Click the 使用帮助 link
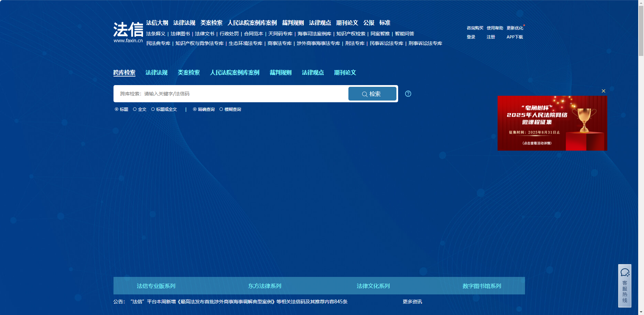The width and height of the screenshot is (644, 315). pos(495,28)
